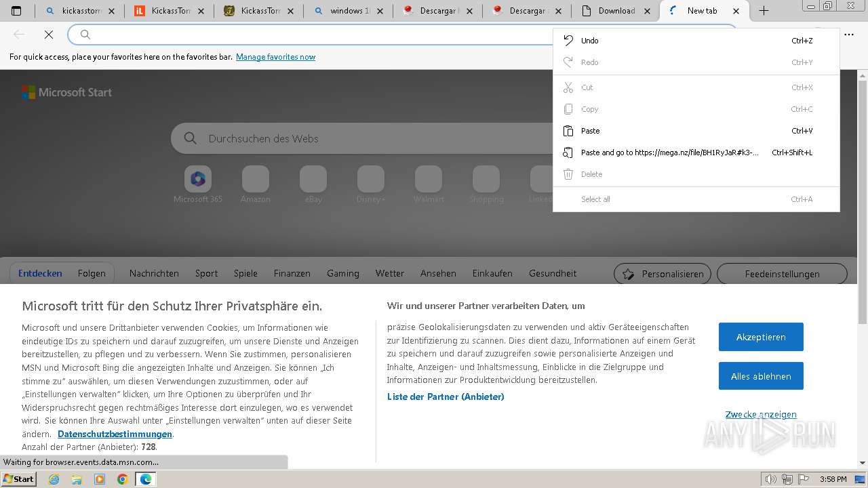Open File Explorer from taskbar
This screenshot has width=868, height=488.
click(77, 479)
